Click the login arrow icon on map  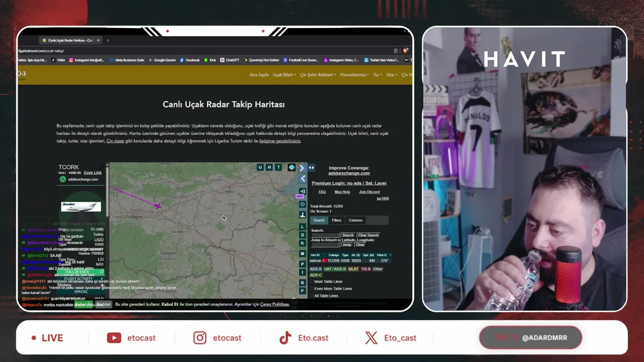tap(302, 191)
